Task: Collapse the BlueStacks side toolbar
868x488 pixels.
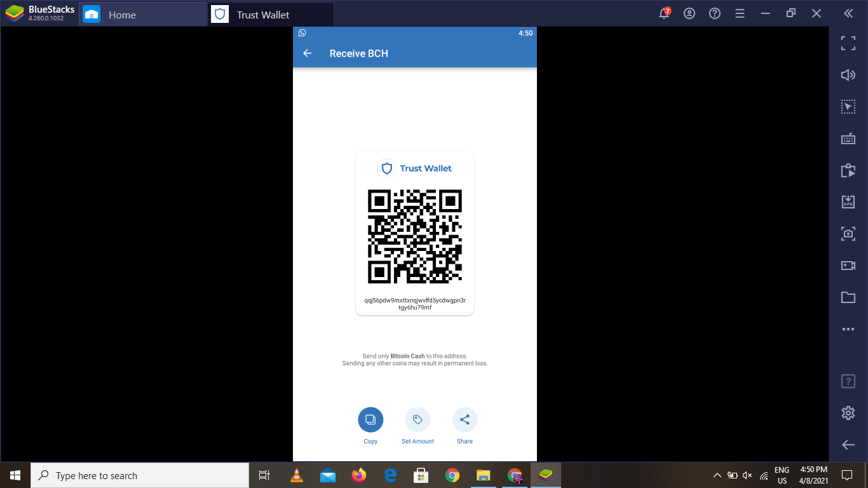Action: click(x=848, y=13)
